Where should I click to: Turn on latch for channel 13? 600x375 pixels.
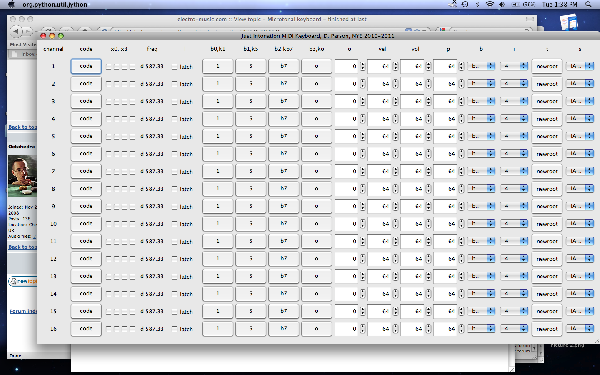point(174,276)
